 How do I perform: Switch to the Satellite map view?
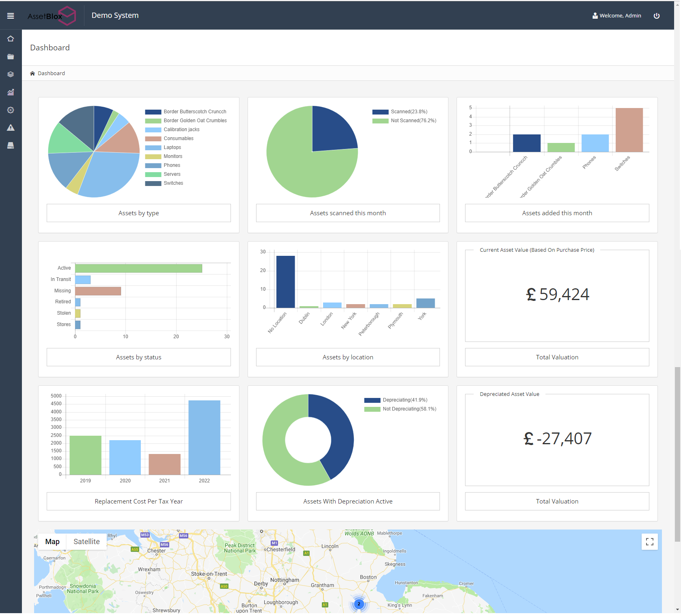[86, 541]
